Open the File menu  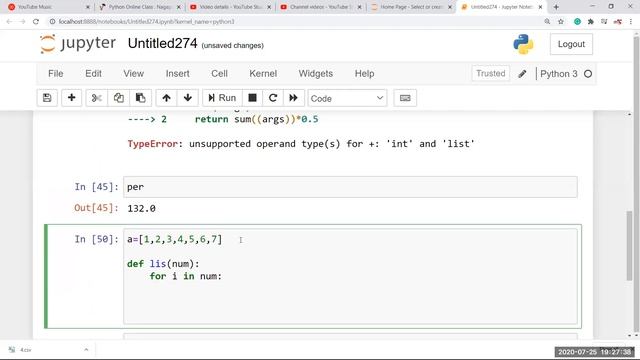click(x=56, y=73)
